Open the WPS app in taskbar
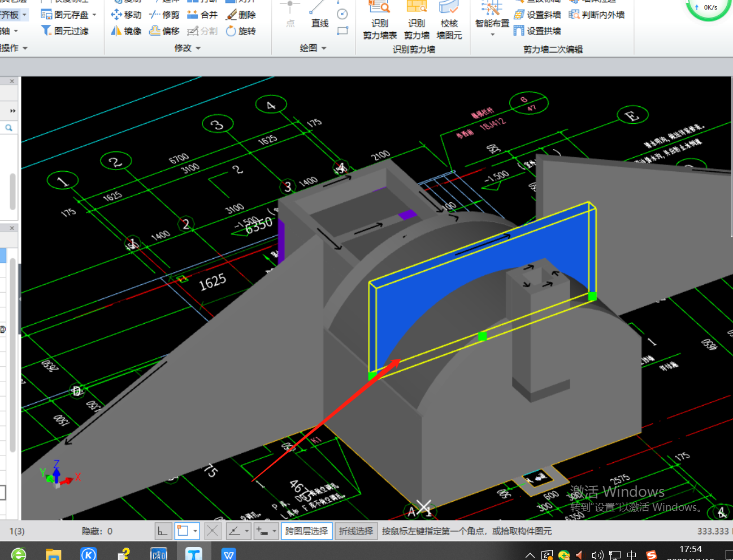Image resolution: width=733 pixels, height=560 pixels. (x=229, y=554)
